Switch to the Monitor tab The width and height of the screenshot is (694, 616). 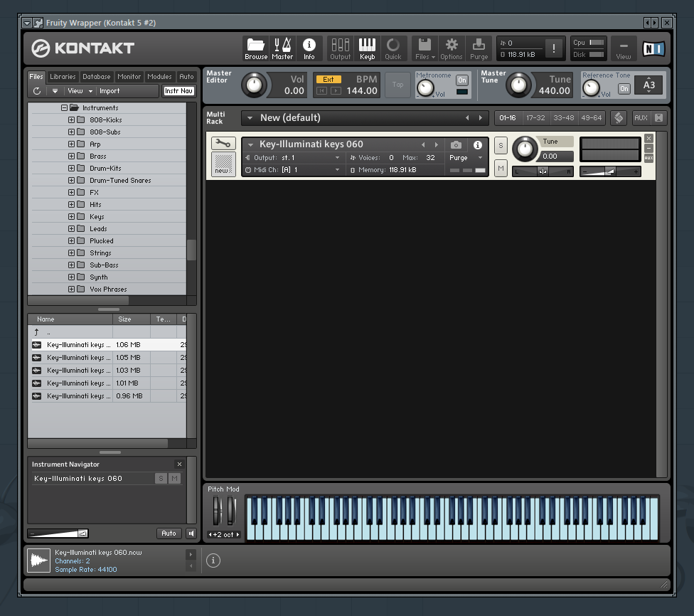129,77
